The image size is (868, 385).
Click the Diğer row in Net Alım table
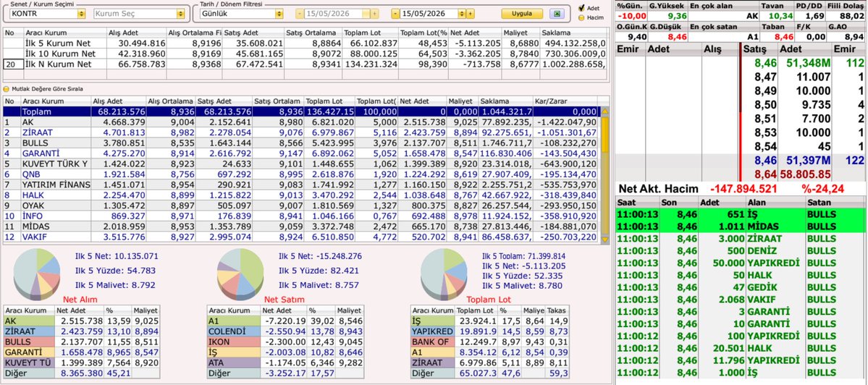(x=82, y=373)
